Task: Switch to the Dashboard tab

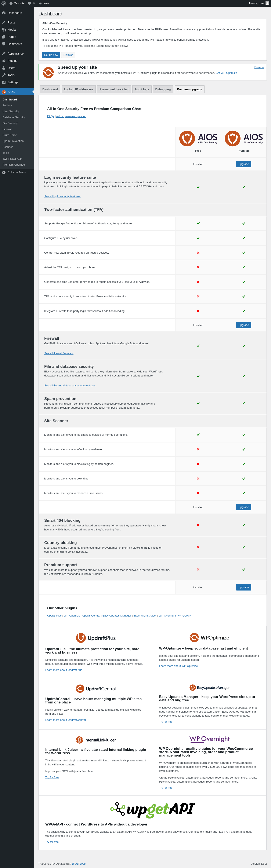Action: click(50, 89)
